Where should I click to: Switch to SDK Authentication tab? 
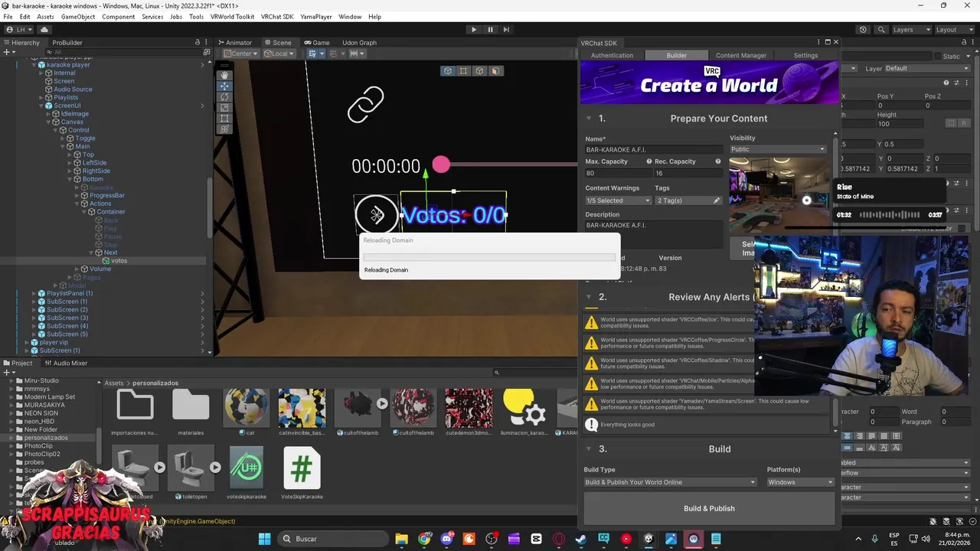click(612, 55)
